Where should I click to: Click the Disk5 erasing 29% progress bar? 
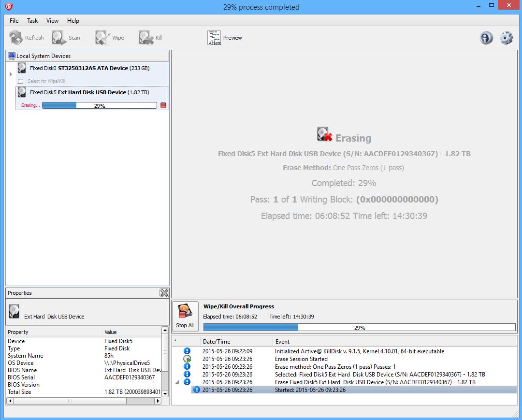[100, 105]
